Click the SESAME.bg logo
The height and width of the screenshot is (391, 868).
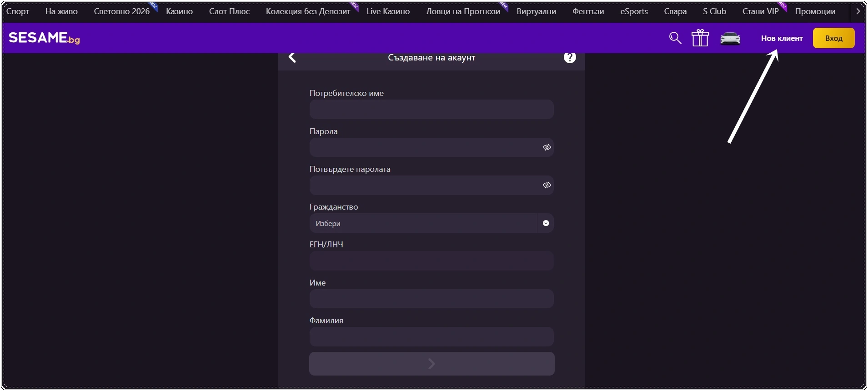tap(44, 38)
